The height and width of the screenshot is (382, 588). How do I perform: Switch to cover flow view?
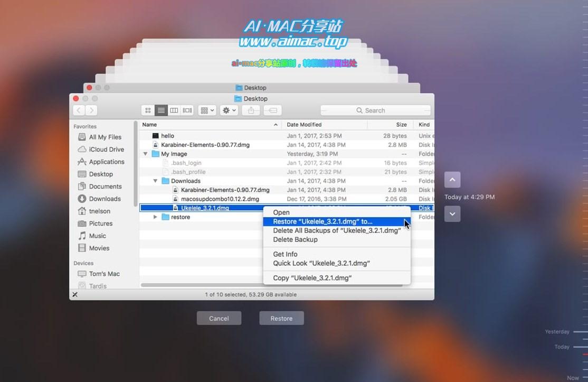(187, 110)
